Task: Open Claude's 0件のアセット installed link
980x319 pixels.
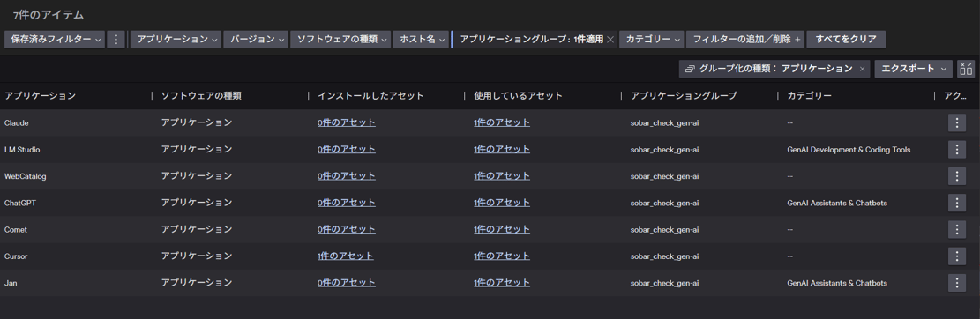Action: click(x=347, y=122)
